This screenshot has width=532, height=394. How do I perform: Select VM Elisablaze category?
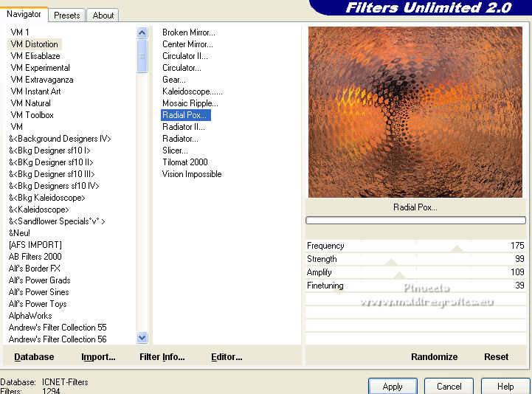[x=35, y=56]
